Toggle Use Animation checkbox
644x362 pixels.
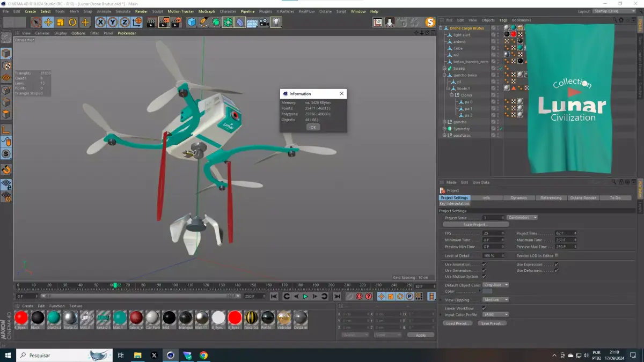coord(484,264)
